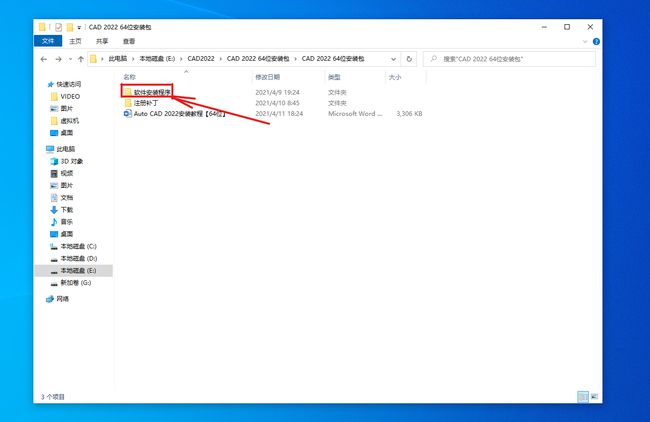
Task: Switch to details view in status bar
Action: pos(583,397)
